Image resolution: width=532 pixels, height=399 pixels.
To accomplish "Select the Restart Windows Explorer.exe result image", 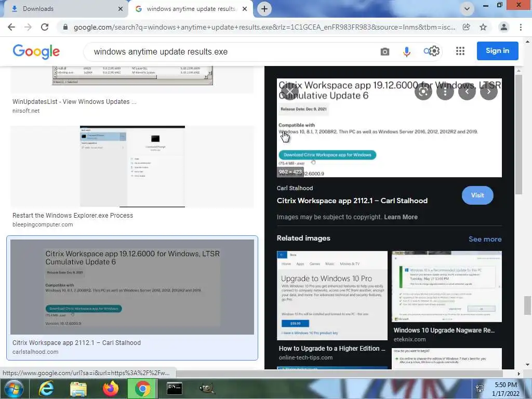I will pyautogui.click(x=132, y=166).
